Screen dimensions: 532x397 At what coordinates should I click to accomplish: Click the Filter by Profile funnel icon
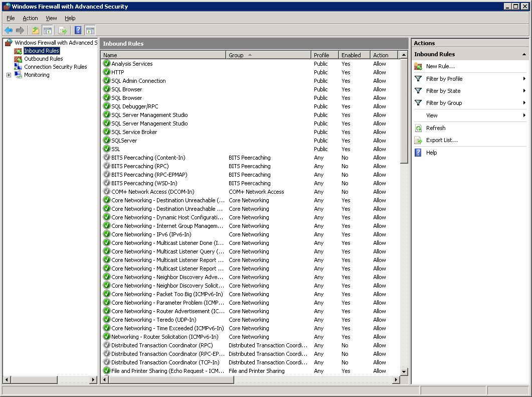(418, 78)
